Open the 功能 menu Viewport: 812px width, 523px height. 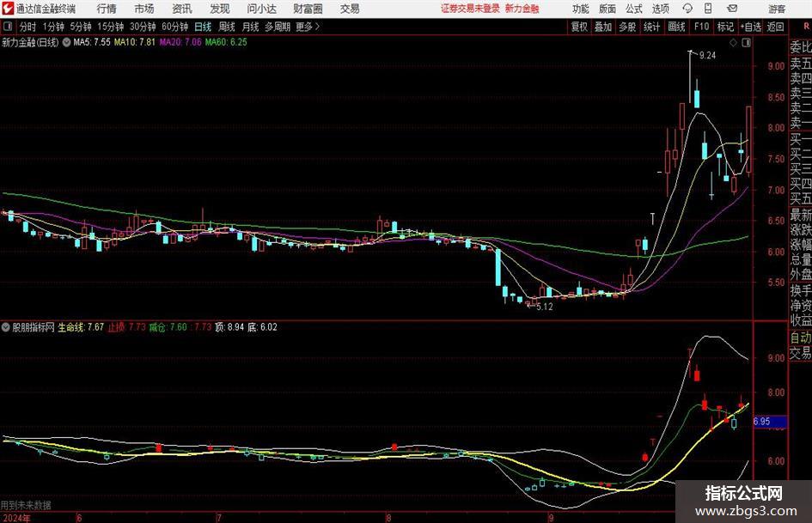pos(581,9)
